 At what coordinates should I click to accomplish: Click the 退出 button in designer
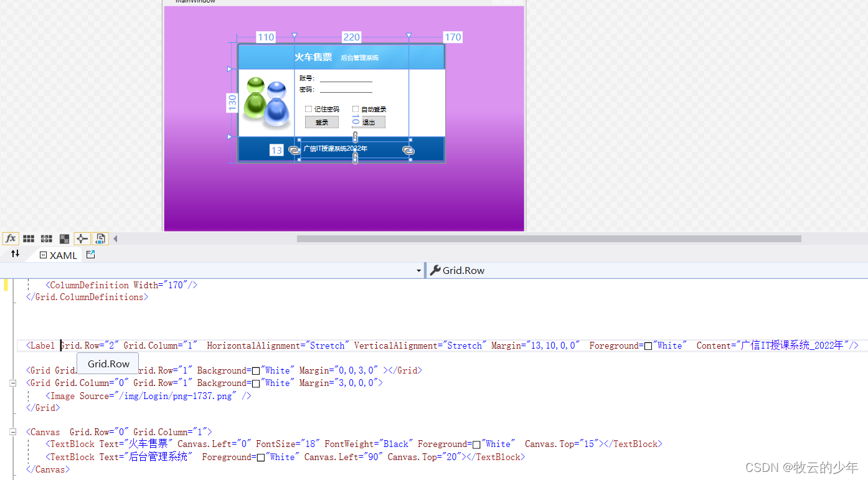pyautogui.click(x=369, y=122)
